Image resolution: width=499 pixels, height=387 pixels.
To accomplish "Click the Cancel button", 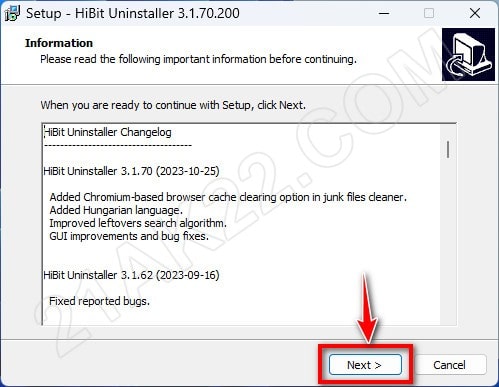I will tap(449, 365).
